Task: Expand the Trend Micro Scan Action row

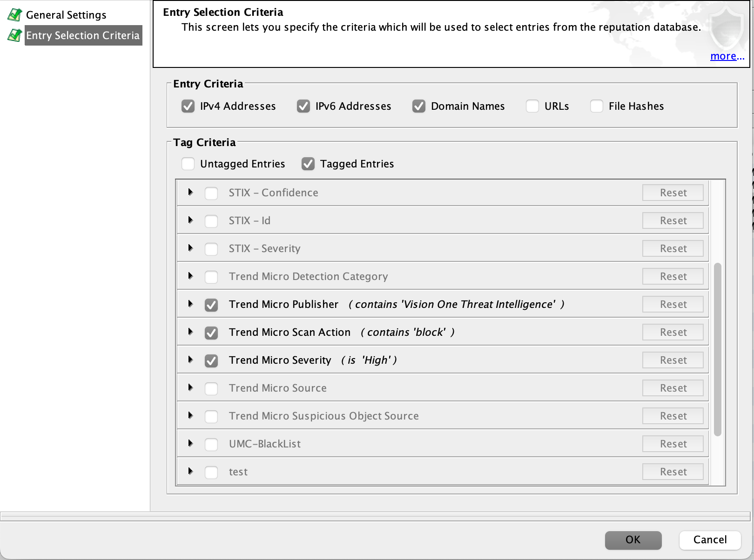Action: click(x=190, y=332)
